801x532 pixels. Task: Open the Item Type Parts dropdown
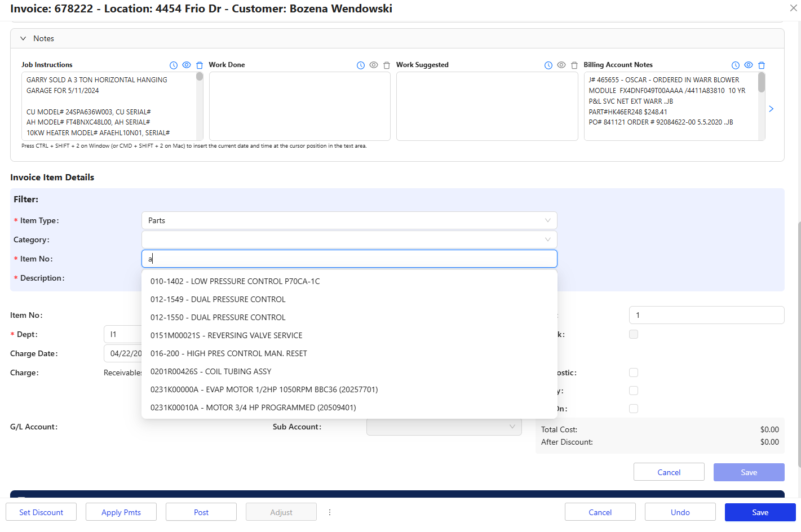click(x=349, y=220)
